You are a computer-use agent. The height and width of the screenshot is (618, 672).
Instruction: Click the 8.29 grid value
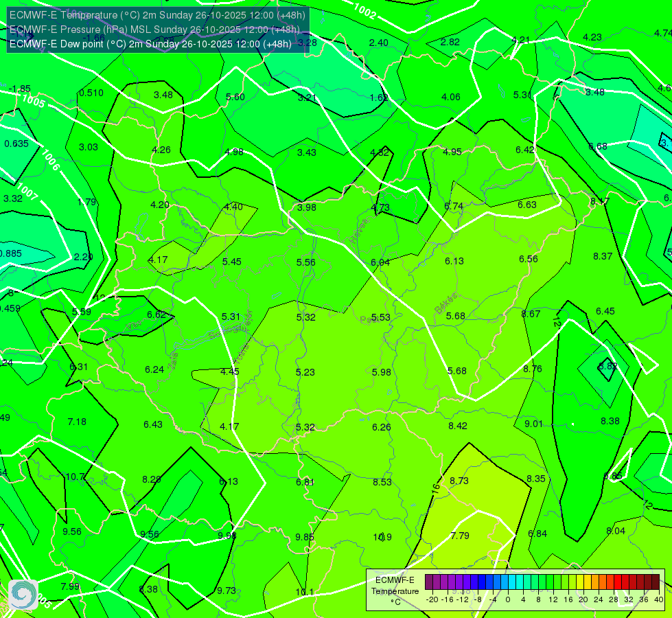click(152, 479)
